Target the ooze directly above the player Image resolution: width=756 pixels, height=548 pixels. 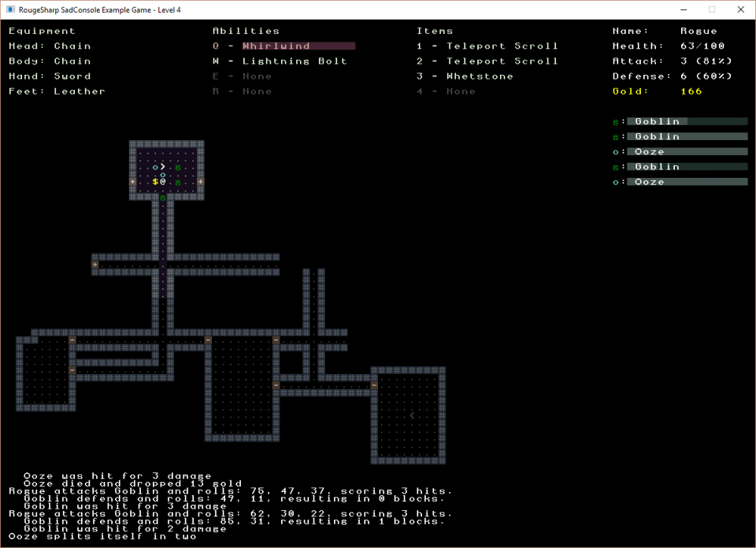point(163,175)
